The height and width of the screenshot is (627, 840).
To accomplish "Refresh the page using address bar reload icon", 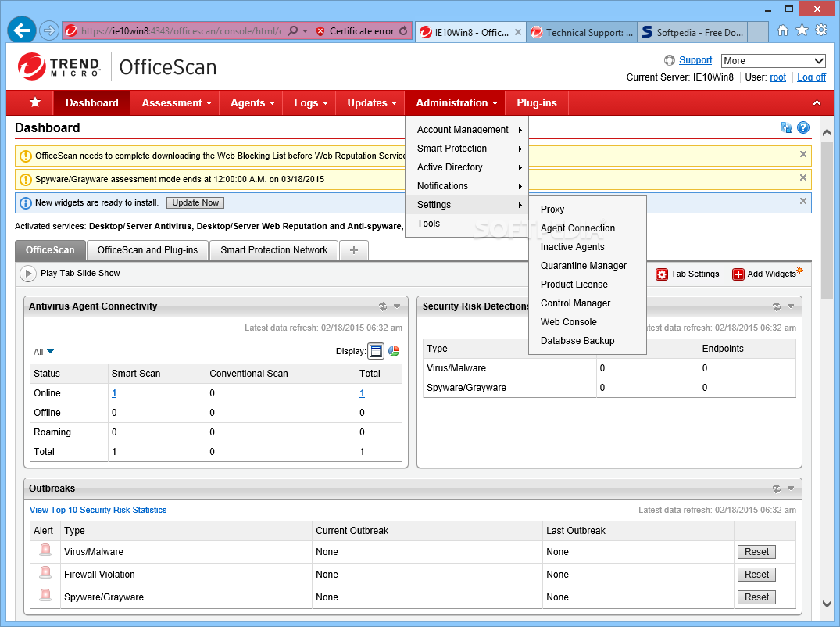I will (403, 31).
